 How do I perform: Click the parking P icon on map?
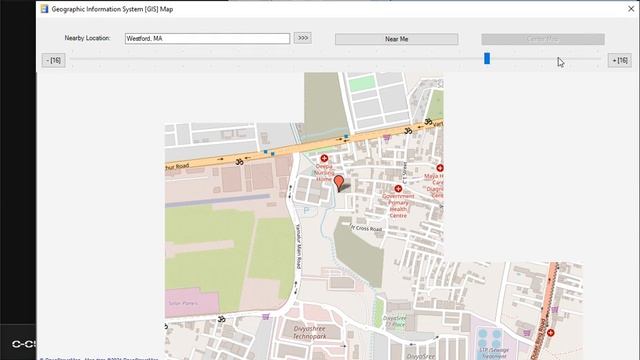point(306,211)
